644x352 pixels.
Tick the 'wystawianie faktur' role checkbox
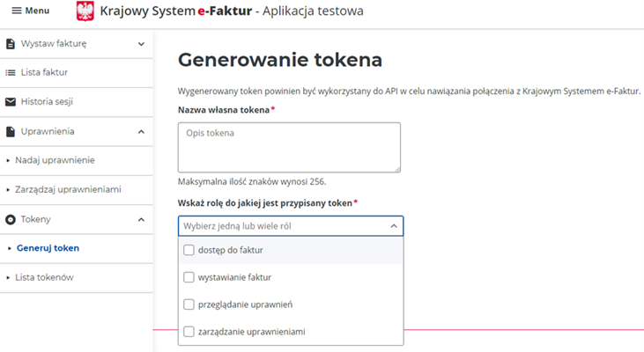189,277
